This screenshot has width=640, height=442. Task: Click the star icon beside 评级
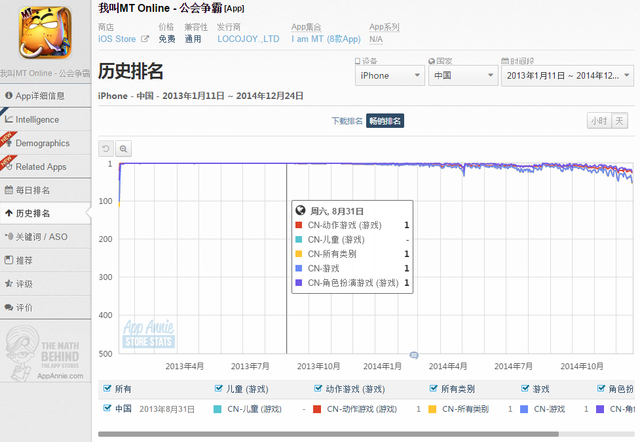(9, 283)
